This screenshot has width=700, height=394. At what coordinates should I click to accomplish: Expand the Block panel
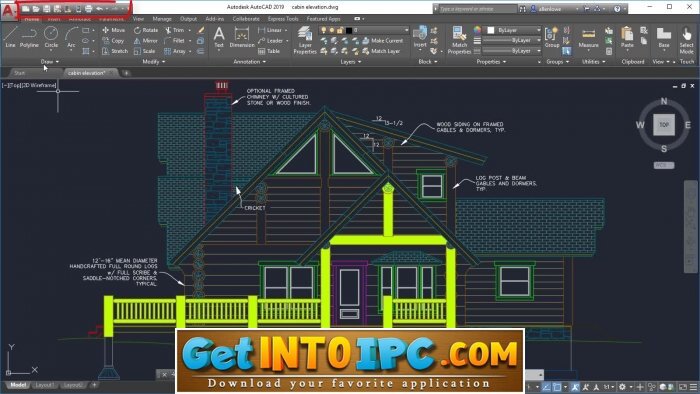(428, 62)
